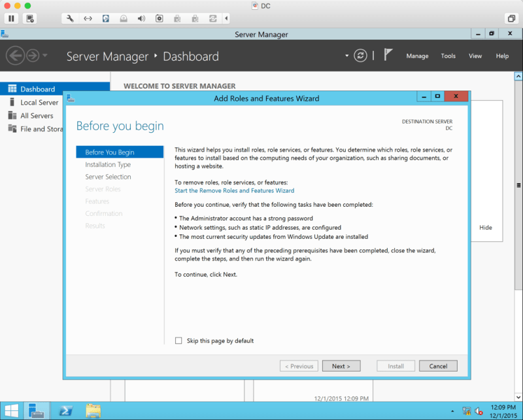The height and width of the screenshot is (420, 523).
Task: Click the Windows Start button
Action: click(x=11, y=411)
